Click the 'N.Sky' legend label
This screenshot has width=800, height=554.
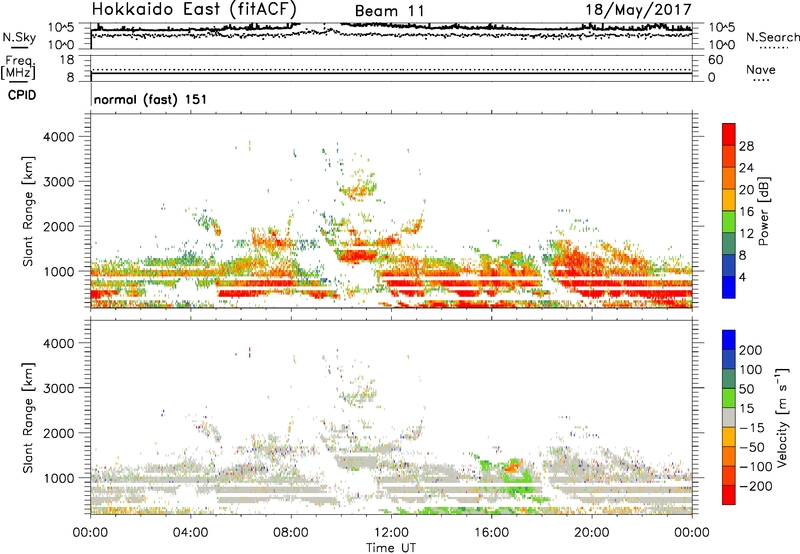point(19,37)
